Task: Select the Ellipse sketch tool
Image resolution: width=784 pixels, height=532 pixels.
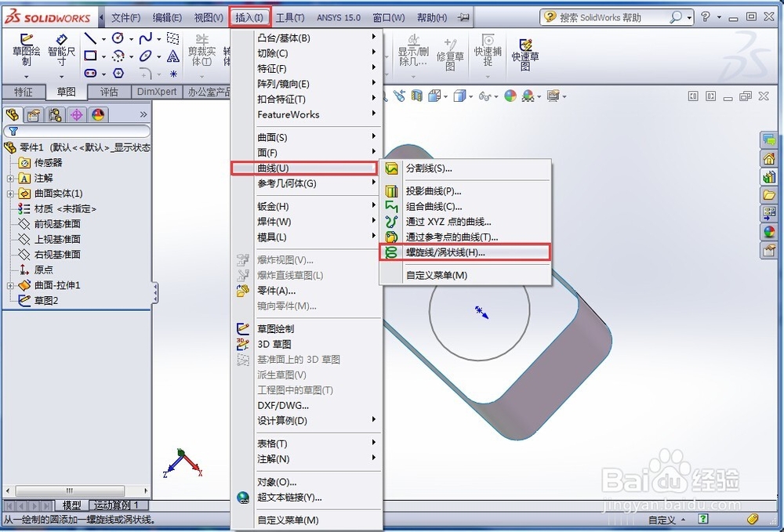Action: coord(146,56)
